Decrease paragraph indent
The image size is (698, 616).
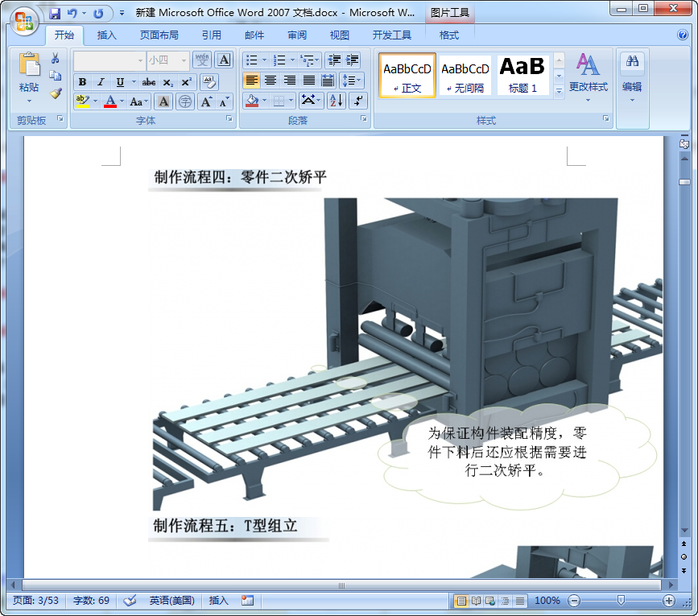(334, 60)
